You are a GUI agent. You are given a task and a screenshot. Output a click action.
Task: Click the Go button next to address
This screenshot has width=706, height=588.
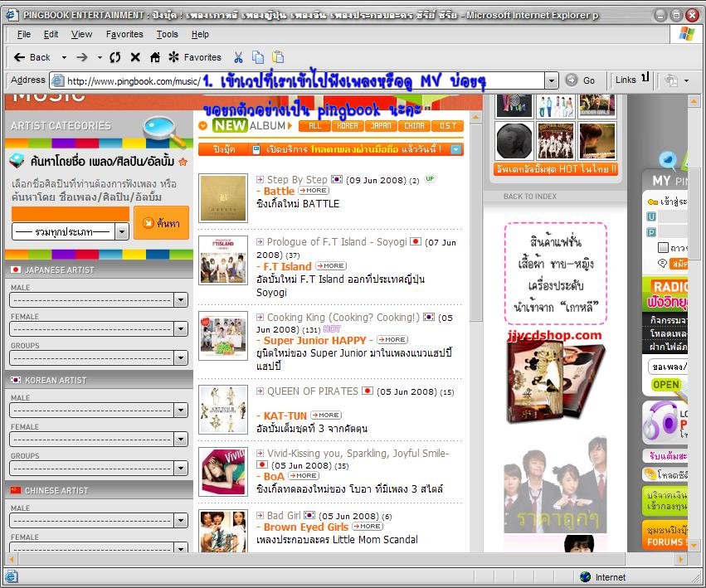pyautogui.click(x=581, y=80)
